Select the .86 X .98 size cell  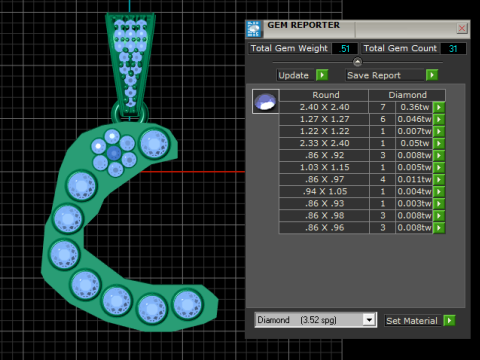pyautogui.click(x=324, y=216)
